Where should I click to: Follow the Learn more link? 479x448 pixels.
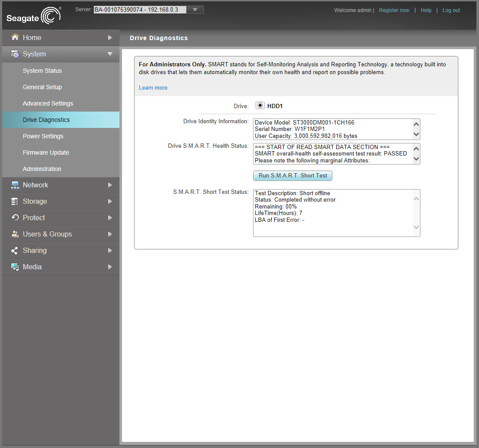tap(153, 87)
